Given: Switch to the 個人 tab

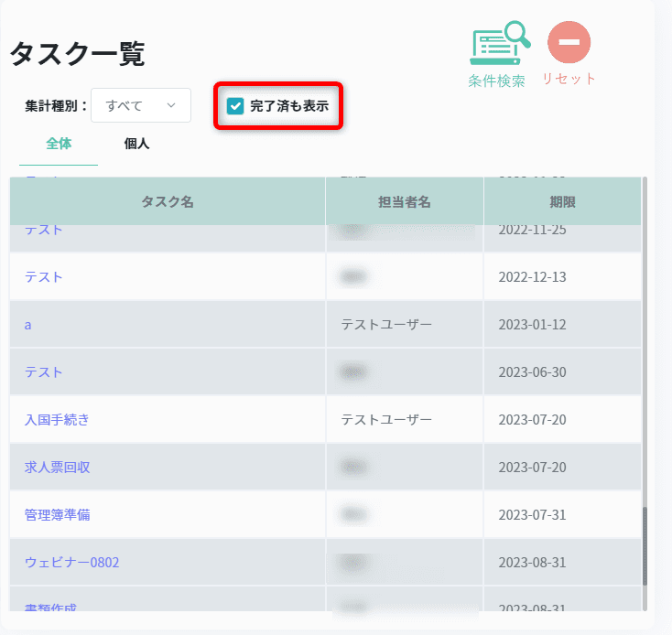Looking at the screenshot, I should coord(136,144).
